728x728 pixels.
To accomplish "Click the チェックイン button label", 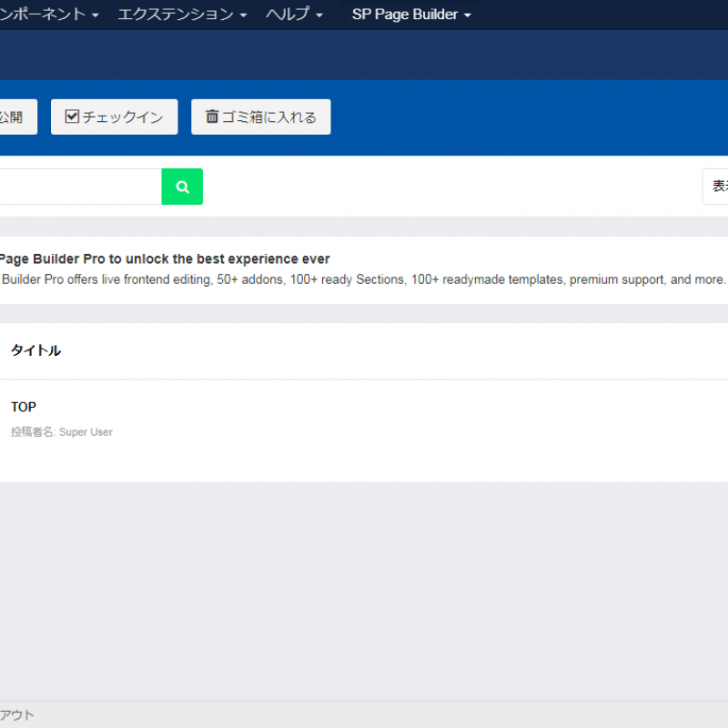I will (x=123, y=116).
